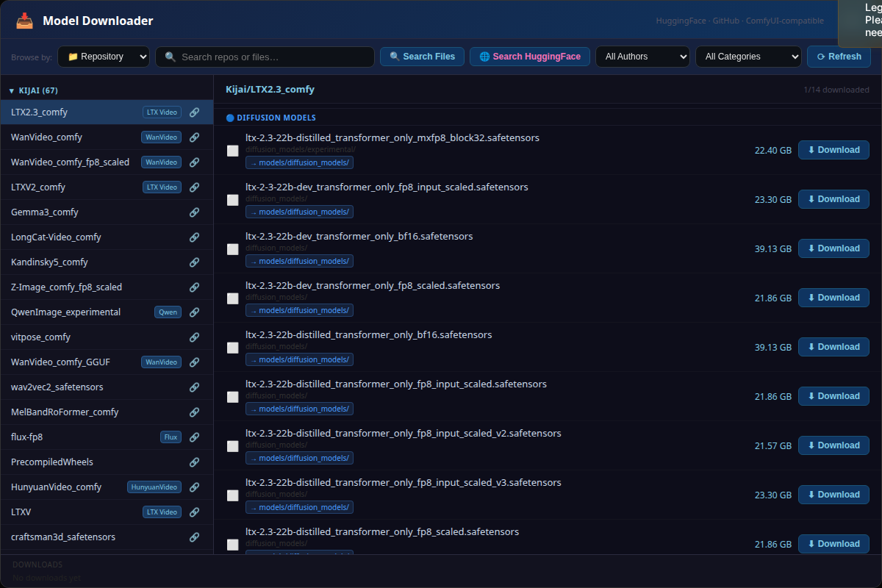Open link icon for PrecompiledWheels
The image size is (882, 588).
[194, 462]
